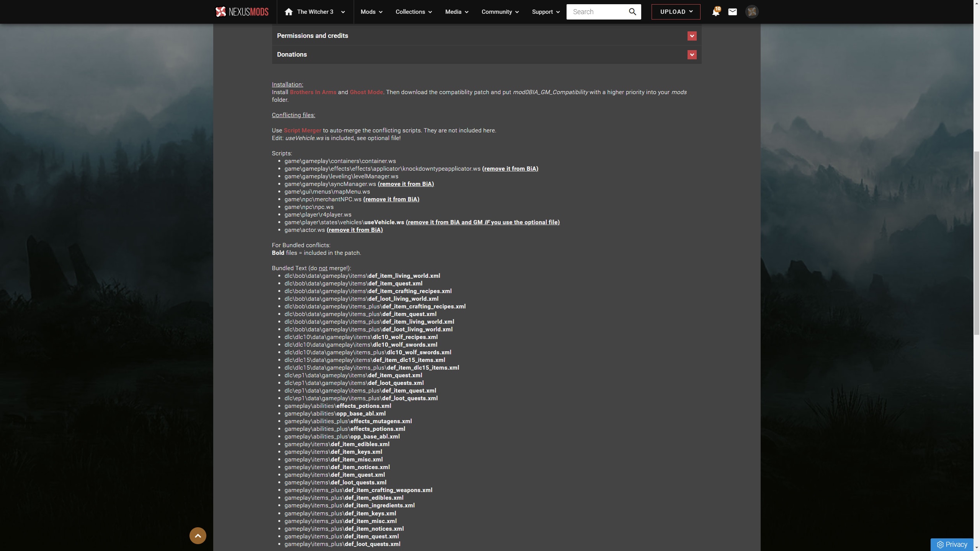The width and height of the screenshot is (980, 551).
Task: Open the Collections menu
Action: [x=413, y=12]
